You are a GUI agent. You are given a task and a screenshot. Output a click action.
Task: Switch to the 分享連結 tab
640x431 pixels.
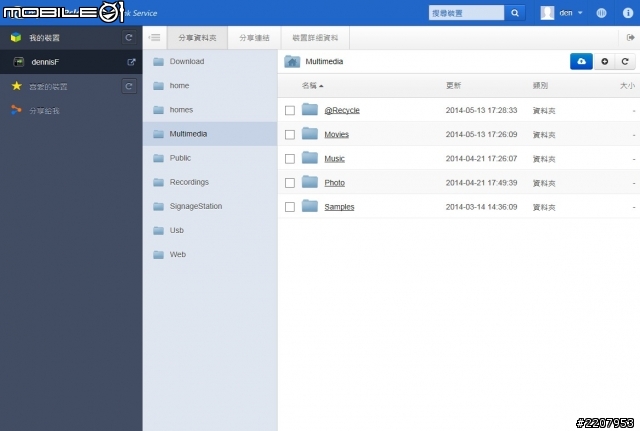(x=254, y=38)
